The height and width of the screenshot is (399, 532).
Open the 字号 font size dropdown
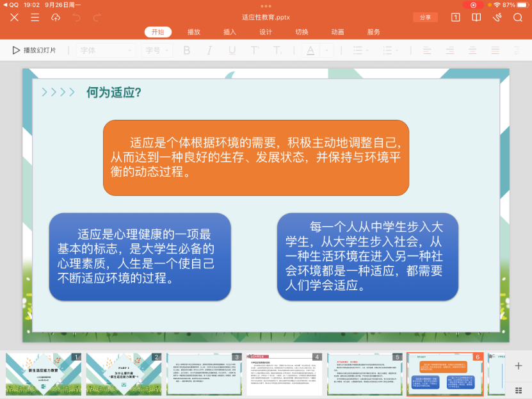pos(157,50)
